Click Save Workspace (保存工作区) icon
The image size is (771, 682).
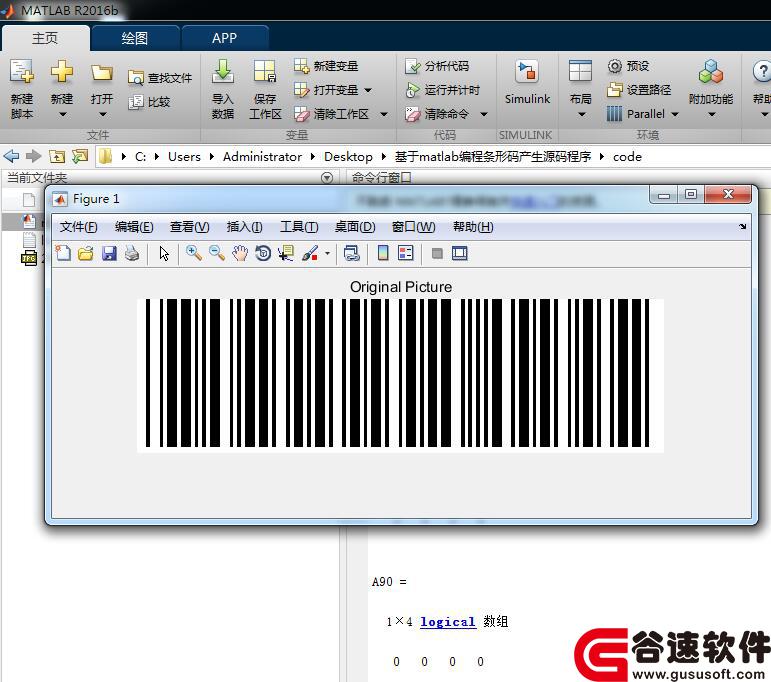pos(265,72)
